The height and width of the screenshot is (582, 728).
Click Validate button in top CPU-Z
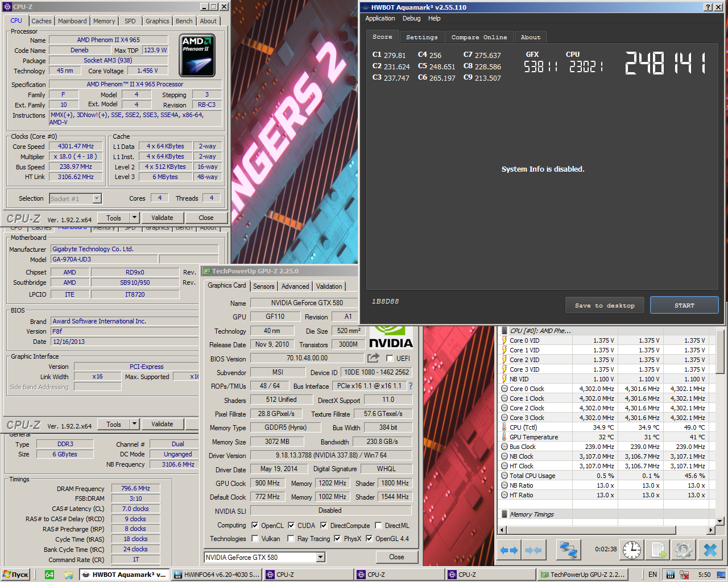click(162, 218)
